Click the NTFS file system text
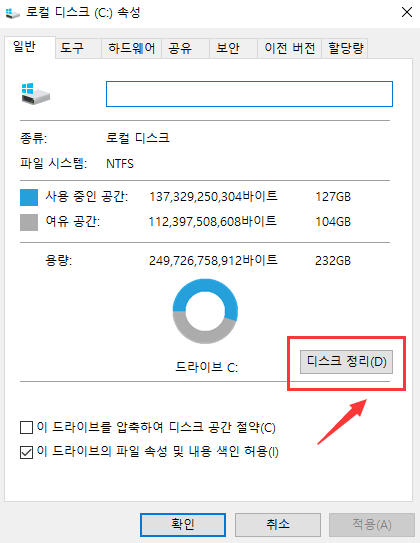 pyautogui.click(x=120, y=163)
